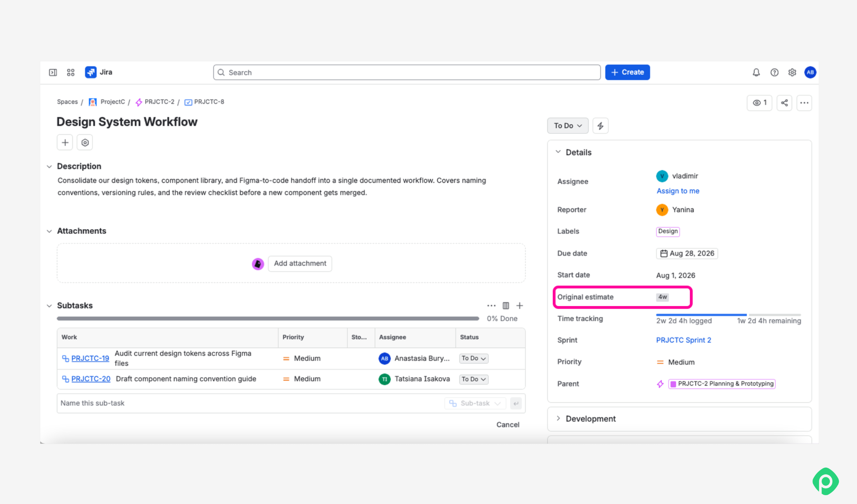
Task: Open the To Do status dropdown
Action: pos(568,125)
